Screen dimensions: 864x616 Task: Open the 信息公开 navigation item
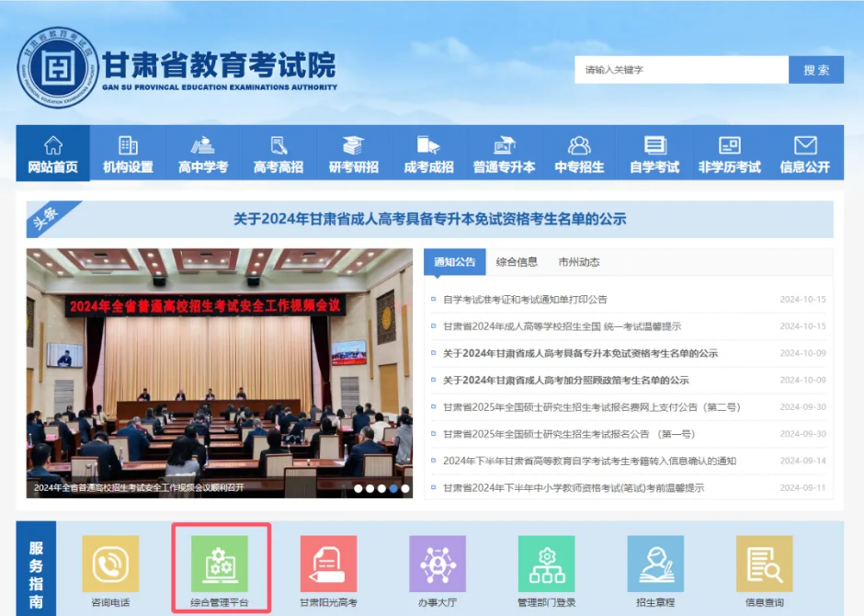coord(805,154)
